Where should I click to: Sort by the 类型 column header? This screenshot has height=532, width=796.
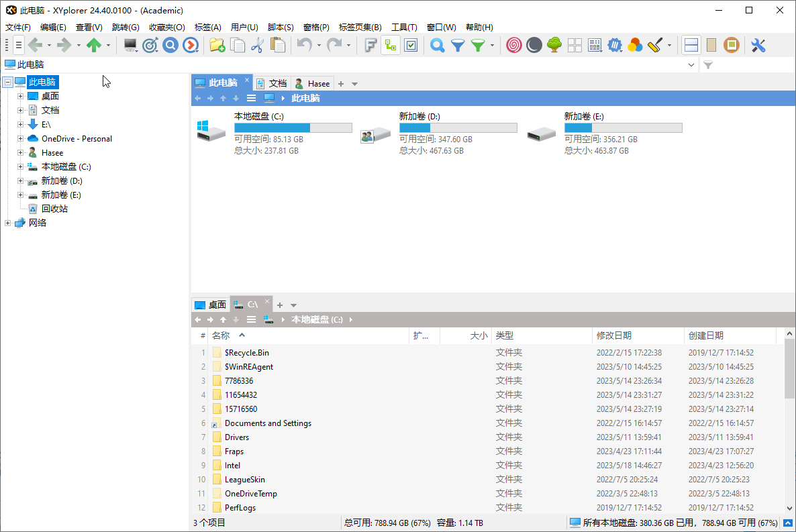tap(541, 335)
